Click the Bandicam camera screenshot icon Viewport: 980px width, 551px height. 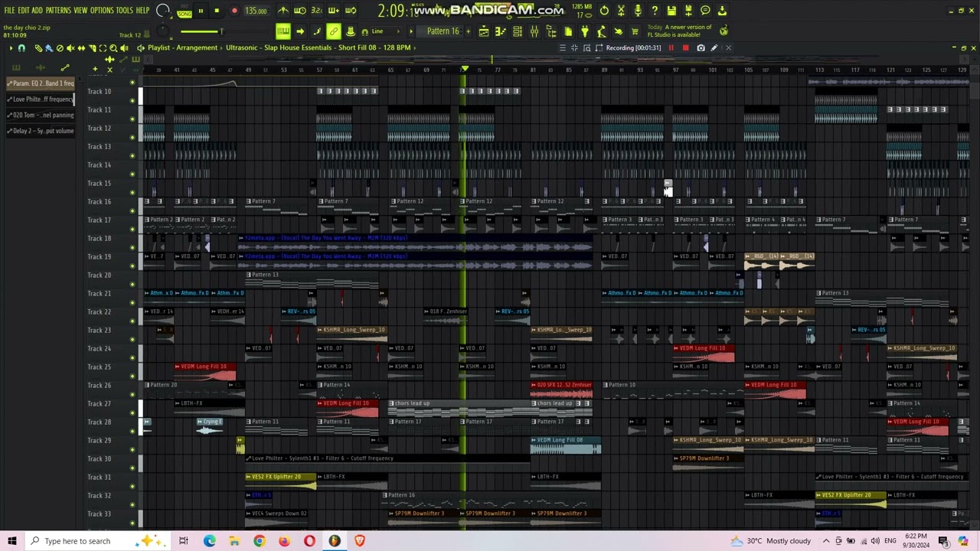click(x=701, y=47)
